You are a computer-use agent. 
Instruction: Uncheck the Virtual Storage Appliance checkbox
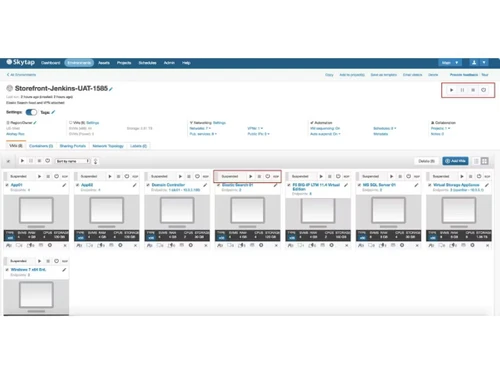tap(430, 185)
